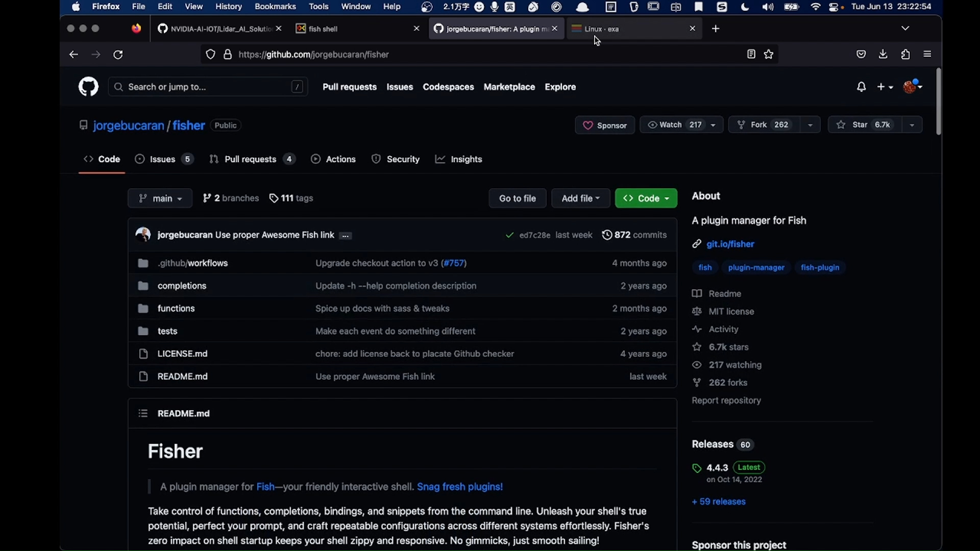Open the 111 tags link

click(291, 198)
